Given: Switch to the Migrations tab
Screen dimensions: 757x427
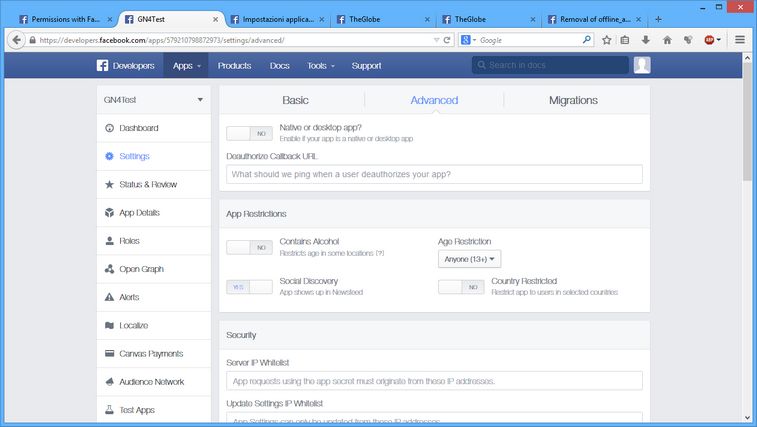Looking at the screenshot, I should pyautogui.click(x=573, y=100).
